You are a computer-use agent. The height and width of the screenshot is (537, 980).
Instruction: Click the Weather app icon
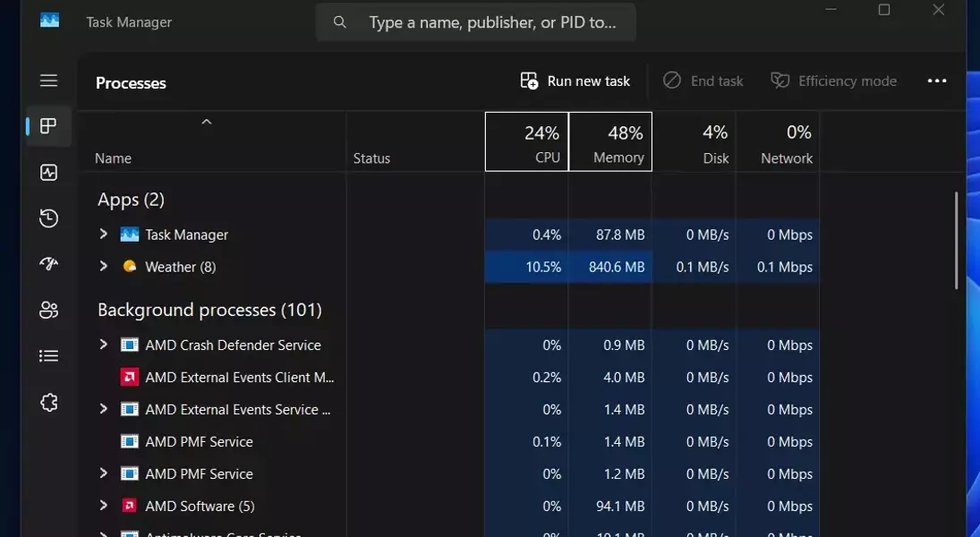(x=130, y=267)
